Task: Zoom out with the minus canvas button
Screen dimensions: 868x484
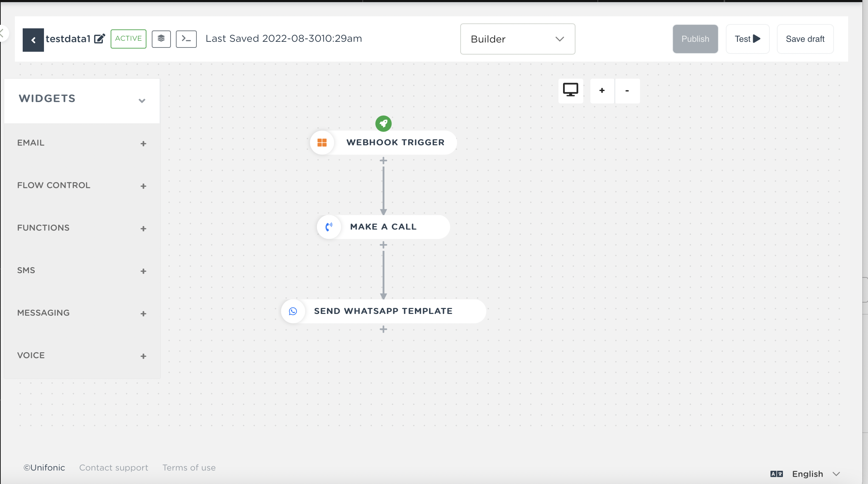Action: pos(627,91)
